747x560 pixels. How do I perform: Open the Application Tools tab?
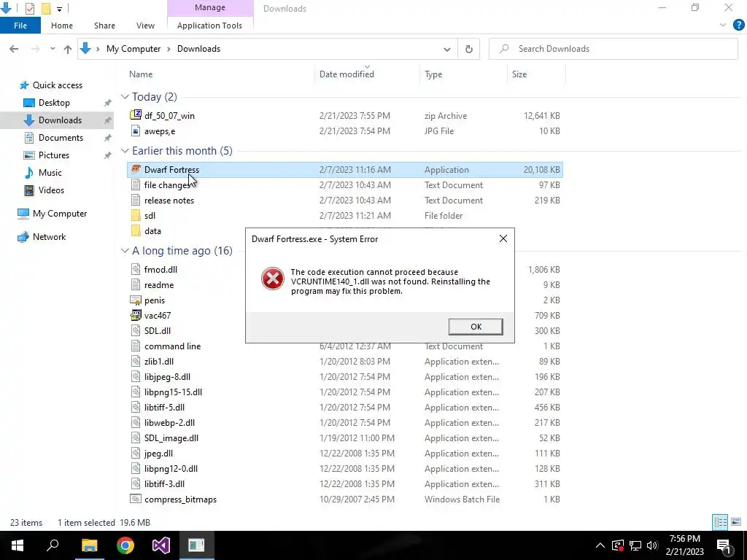(209, 26)
